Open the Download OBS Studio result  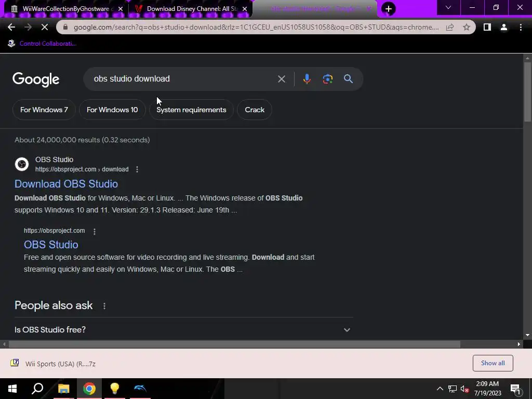coord(66,184)
